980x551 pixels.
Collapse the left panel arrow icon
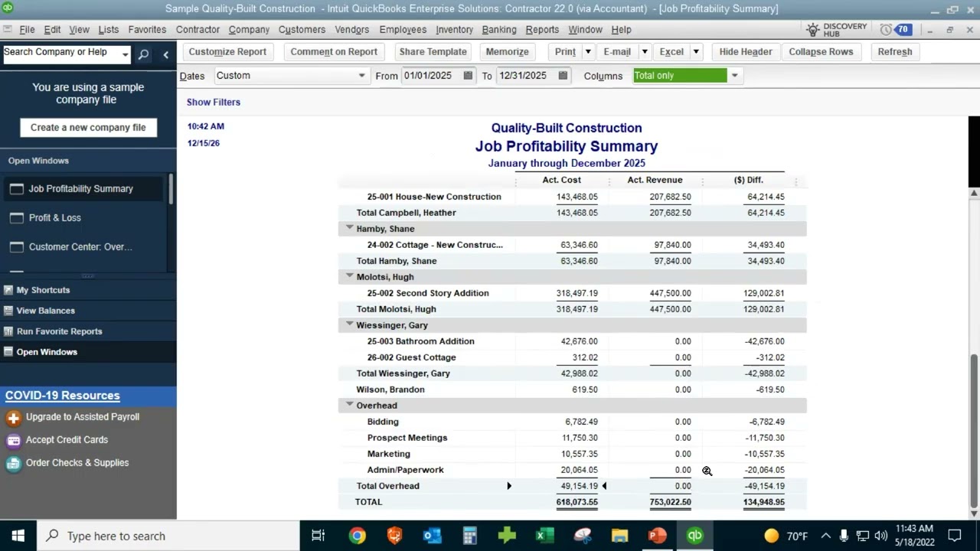click(x=165, y=54)
